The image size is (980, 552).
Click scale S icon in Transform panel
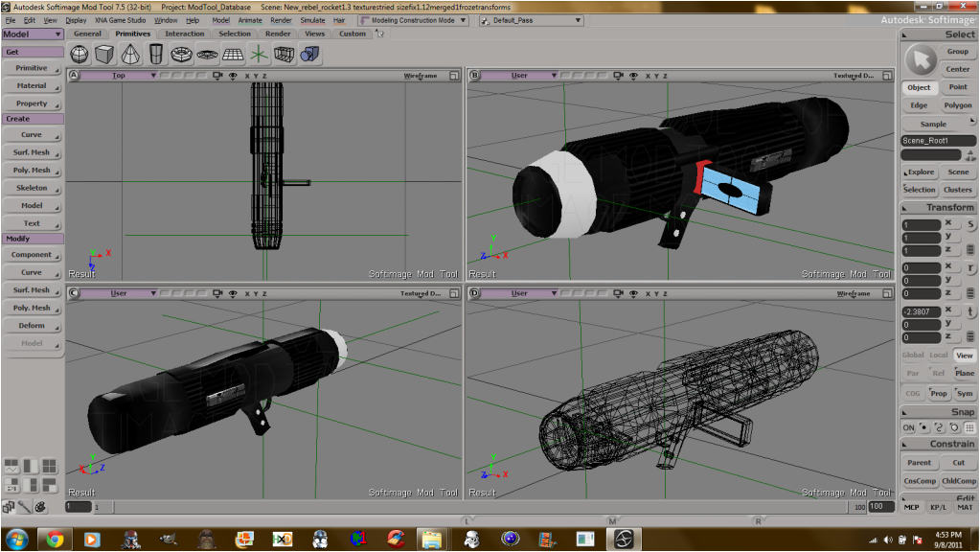(x=970, y=224)
